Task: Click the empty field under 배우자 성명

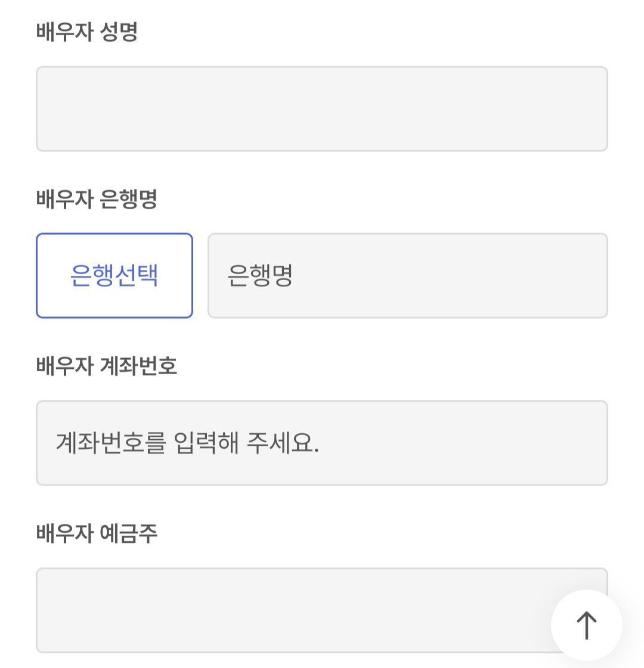Action: click(x=322, y=108)
